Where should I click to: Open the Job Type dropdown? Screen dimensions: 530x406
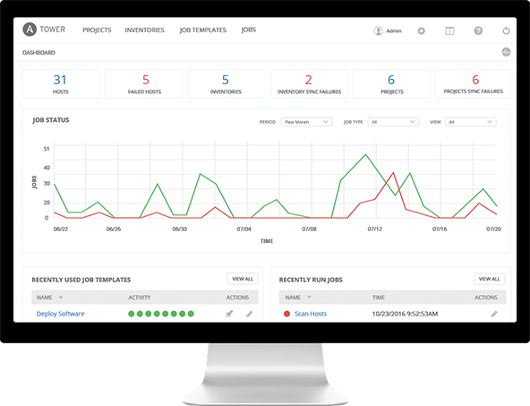click(x=393, y=122)
